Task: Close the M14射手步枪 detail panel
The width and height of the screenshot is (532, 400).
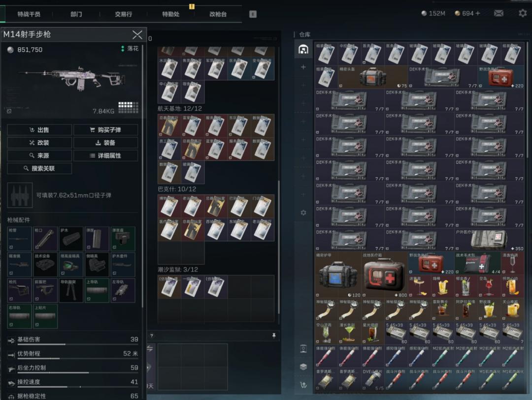Action: pyautogui.click(x=137, y=34)
